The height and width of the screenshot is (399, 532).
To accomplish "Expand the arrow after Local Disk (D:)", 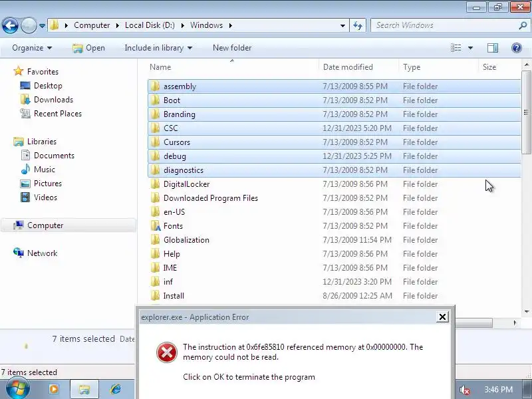I will pyautogui.click(x=182, y=25).
